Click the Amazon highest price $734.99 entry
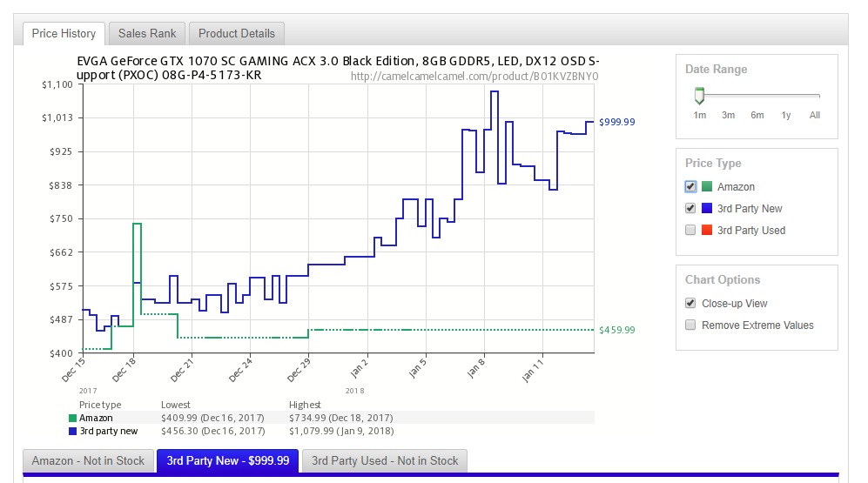The image size is (868, 483). click(x=341, y=418)
